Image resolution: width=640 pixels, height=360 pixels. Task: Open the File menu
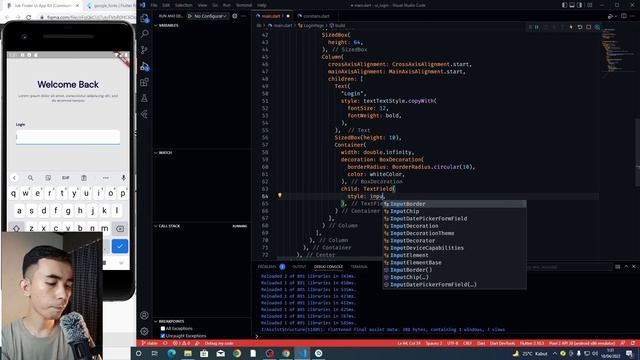154,5
